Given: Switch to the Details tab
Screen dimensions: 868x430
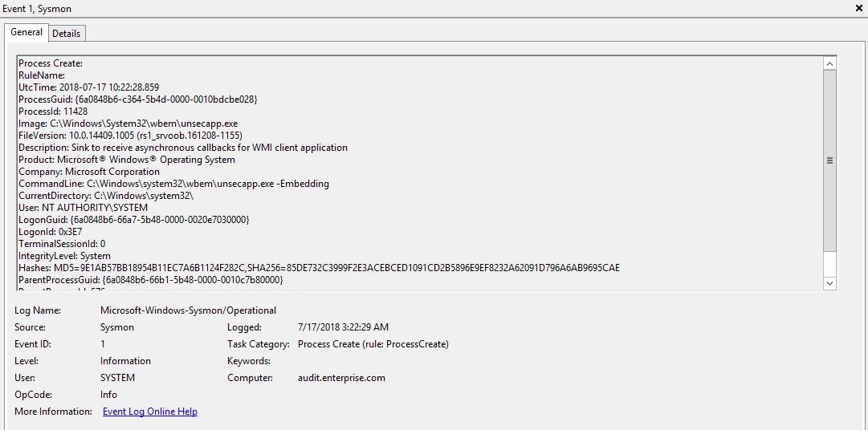Looking at the screenshot, I should [x=67, y=34].
